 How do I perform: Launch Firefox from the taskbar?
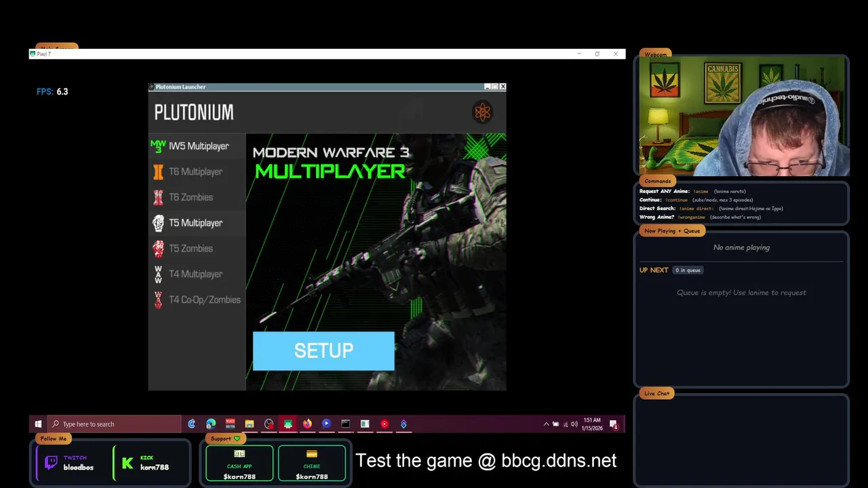[x=307, y=424]
